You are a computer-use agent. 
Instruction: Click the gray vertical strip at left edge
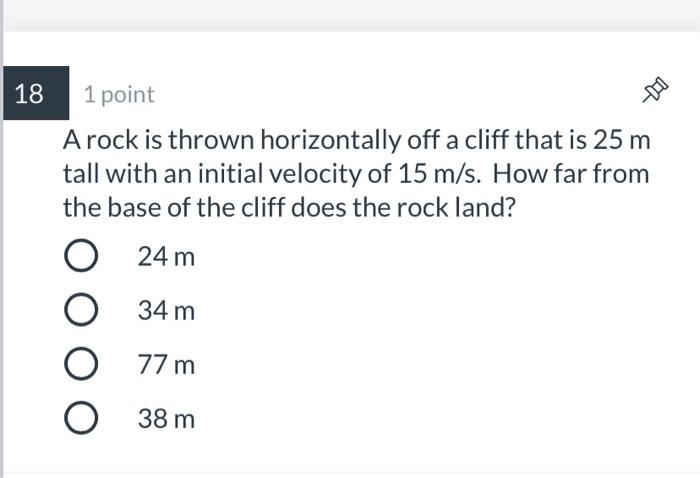pyautogui.click(x=2, y=239)
